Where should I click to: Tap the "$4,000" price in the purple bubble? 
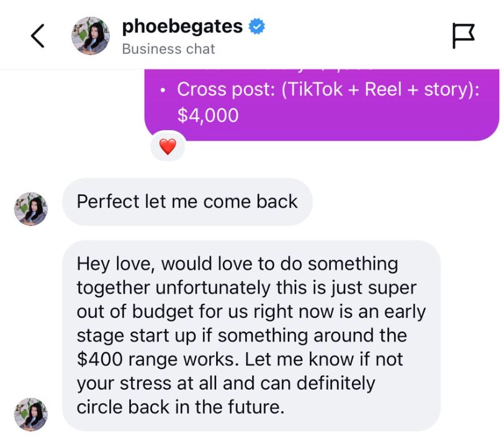207,115
